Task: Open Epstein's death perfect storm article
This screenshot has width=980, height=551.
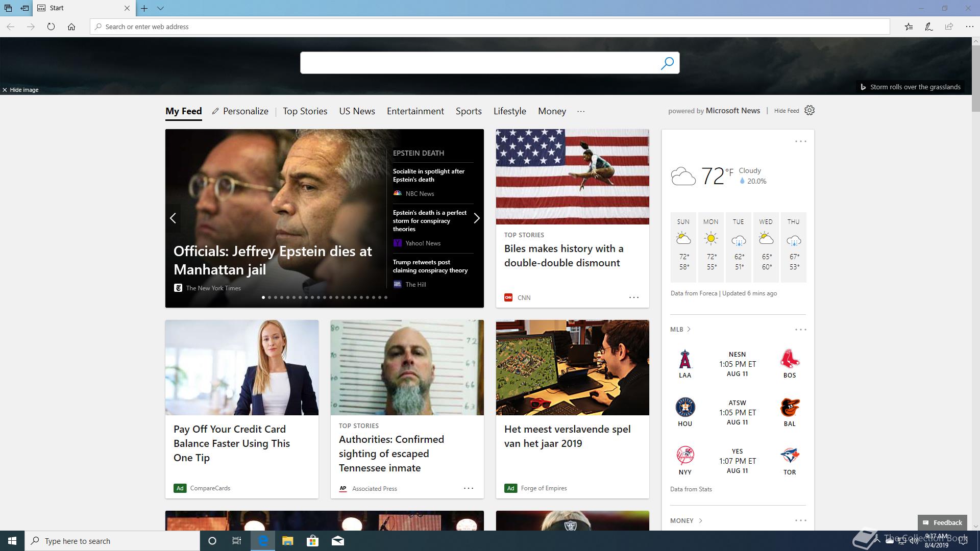Action: (430, 221)
